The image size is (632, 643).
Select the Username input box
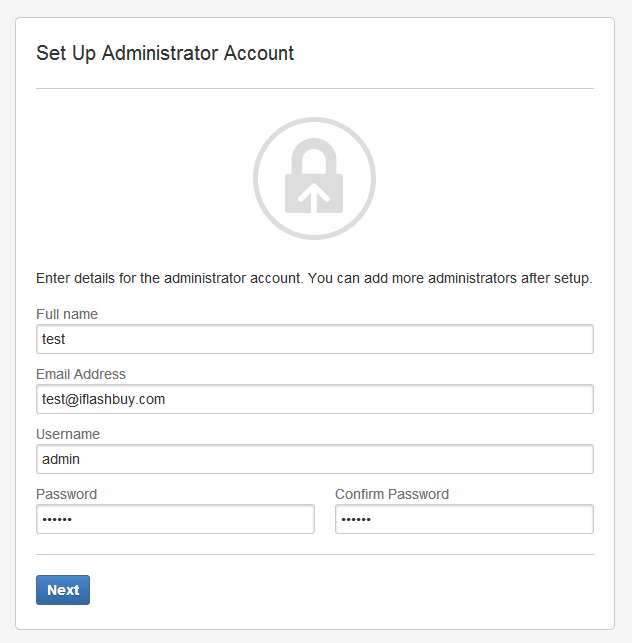coord(314,459)
